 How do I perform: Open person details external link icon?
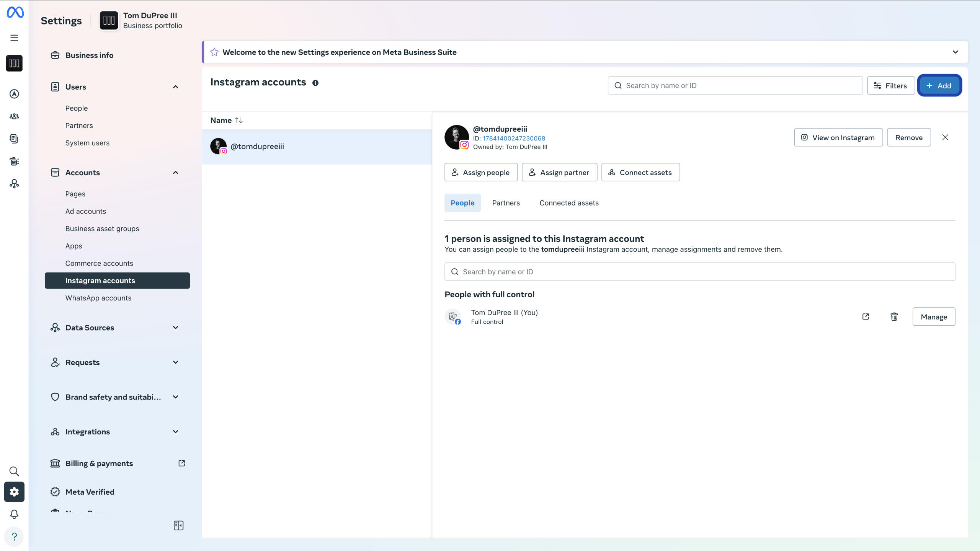(865, 316)
